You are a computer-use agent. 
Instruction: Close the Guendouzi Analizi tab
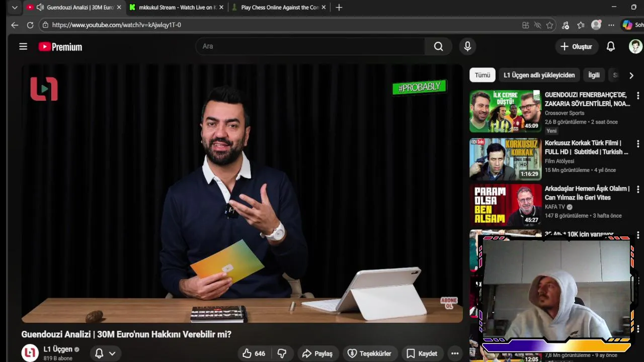[119, 8]
